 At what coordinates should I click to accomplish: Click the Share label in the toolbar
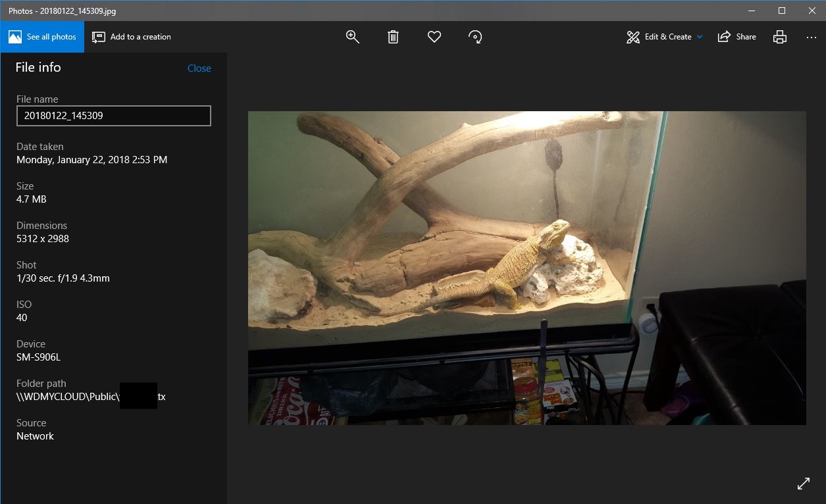coord(746,37)
